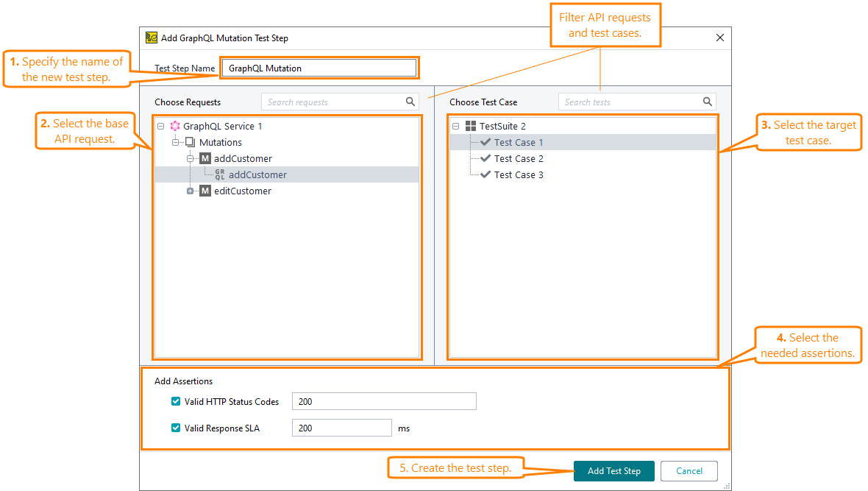Expand the editCustomer mutation node

tap(191, 191)
